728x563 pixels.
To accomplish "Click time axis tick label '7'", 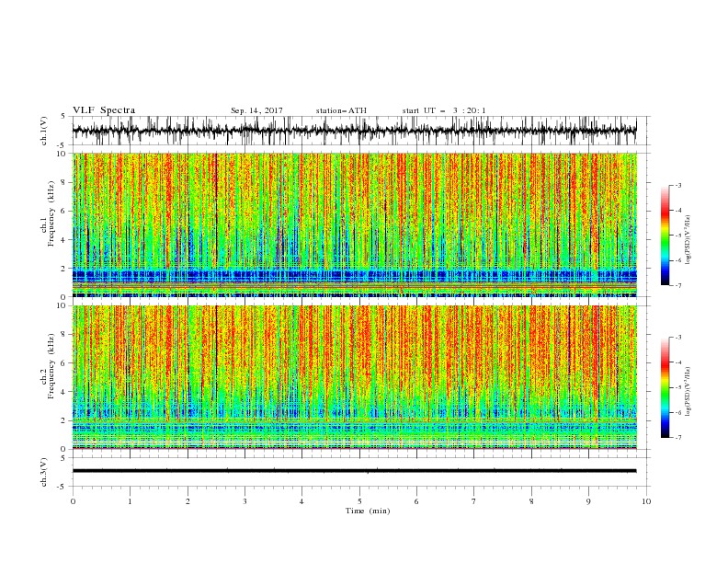I will click(474, 501).
